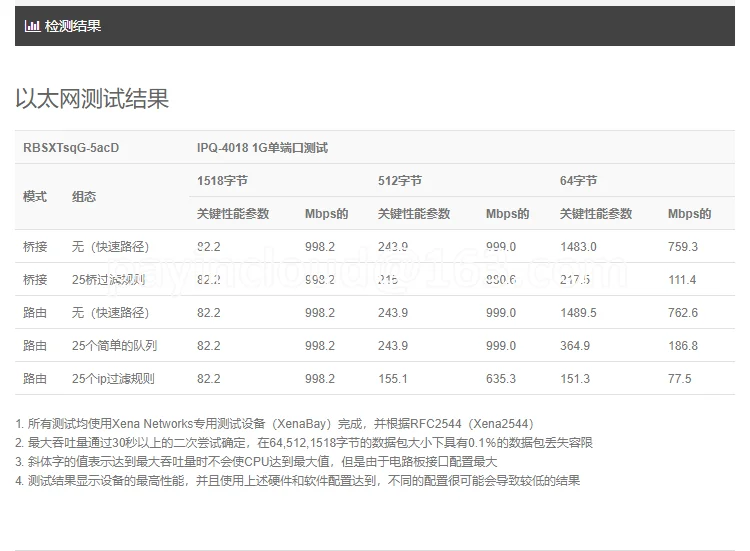
Task: Click 关键性能参数 under the 64字节 header
Action: click(596, 214)
